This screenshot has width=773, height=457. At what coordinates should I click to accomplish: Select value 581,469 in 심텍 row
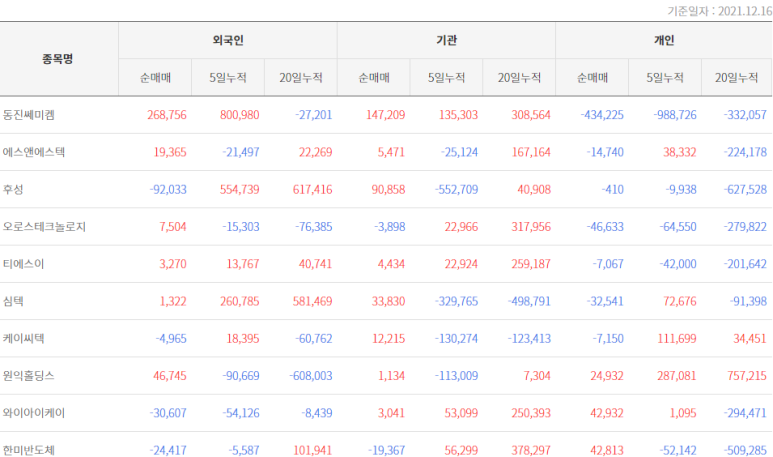[x=313, y=301]
